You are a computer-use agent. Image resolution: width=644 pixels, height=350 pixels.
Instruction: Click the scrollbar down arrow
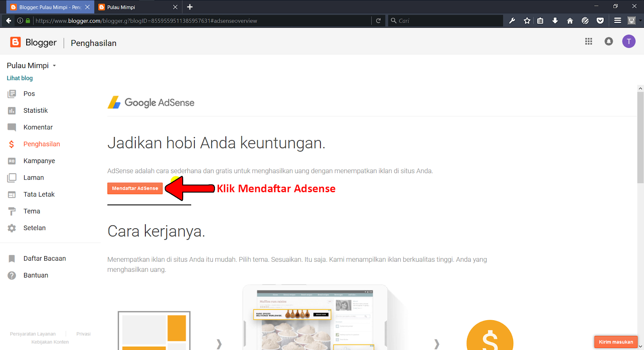640,346
